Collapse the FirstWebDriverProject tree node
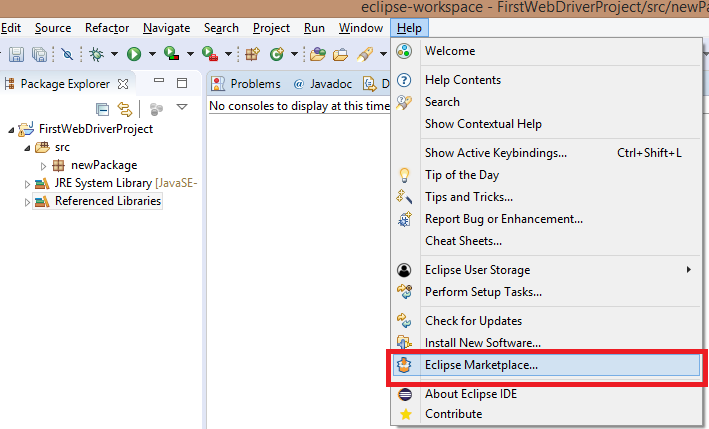The image size is (709, 429). [x=10, y=130]
